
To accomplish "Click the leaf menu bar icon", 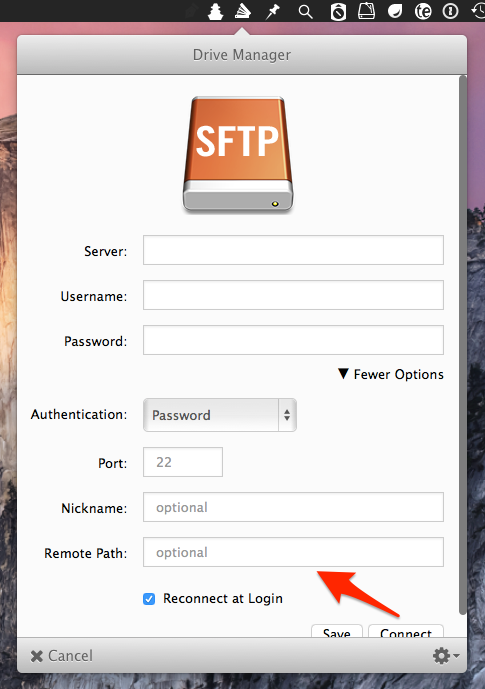I will click(x=395, y=11).
